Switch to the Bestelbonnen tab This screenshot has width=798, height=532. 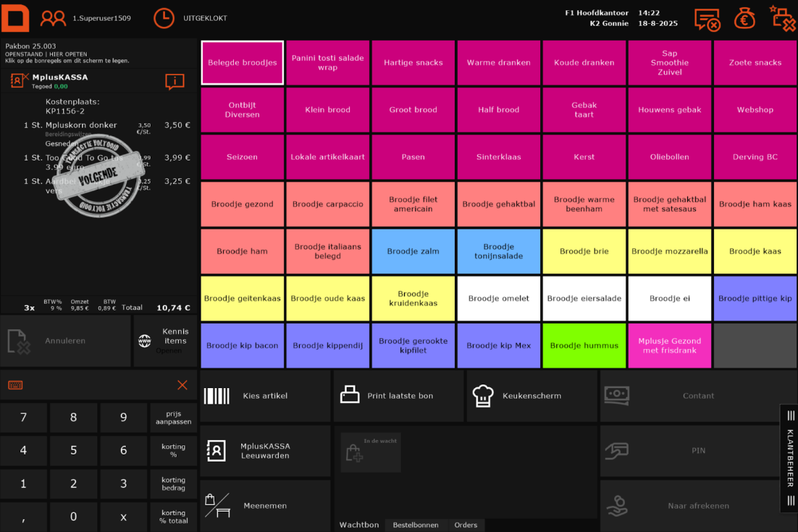415,525
